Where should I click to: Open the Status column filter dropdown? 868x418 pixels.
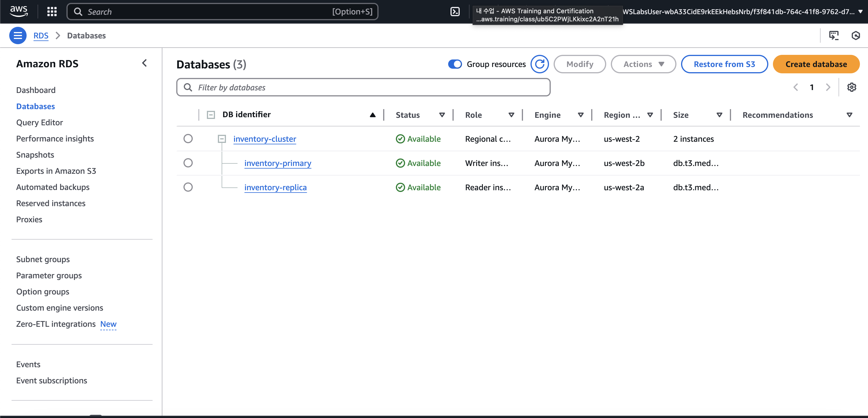(442, 115)
